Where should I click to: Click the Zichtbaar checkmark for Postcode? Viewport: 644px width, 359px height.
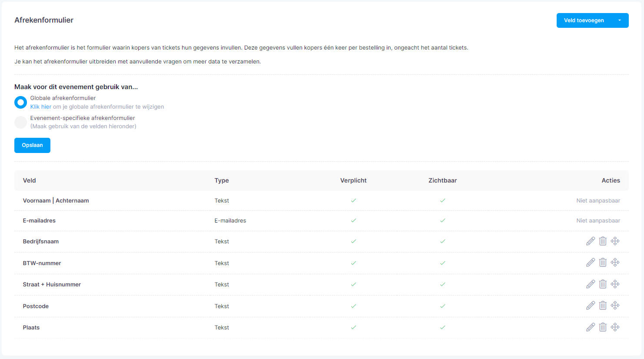(x=442, y=306)
